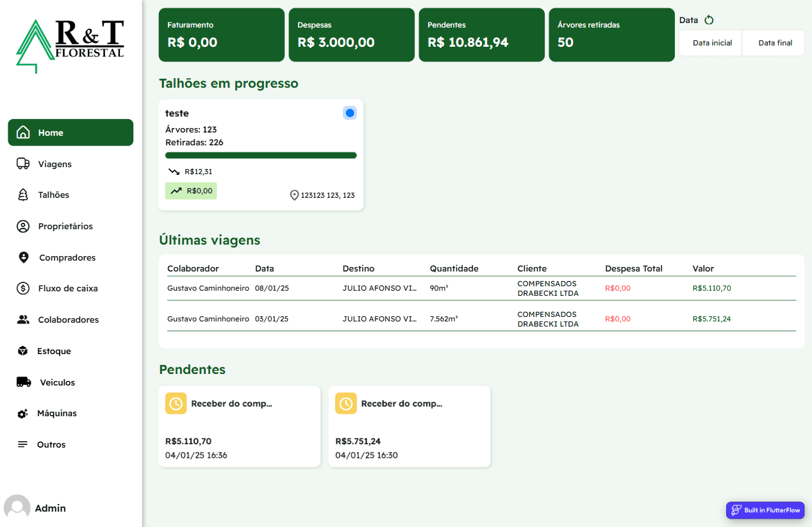The height and width of the screenshot is (527, 812).
Task: Click the Colaboradores people icon
Action: [x=23, y=320]
